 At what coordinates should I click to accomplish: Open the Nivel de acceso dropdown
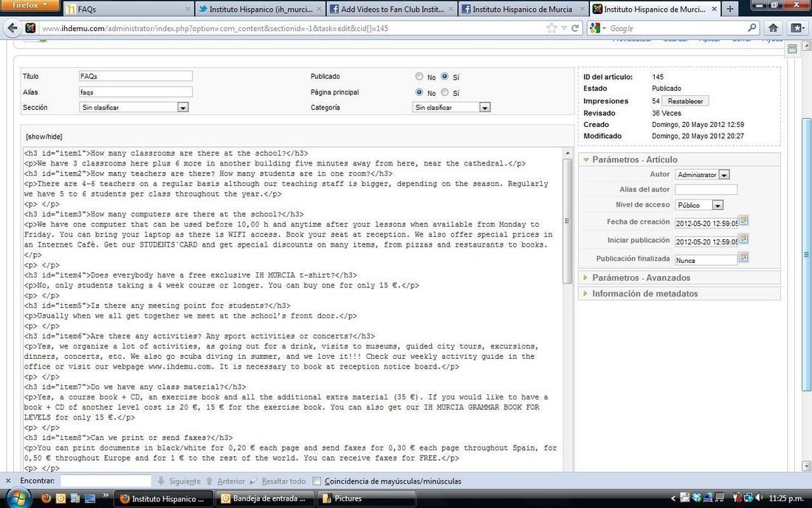(x=698, y=205)
